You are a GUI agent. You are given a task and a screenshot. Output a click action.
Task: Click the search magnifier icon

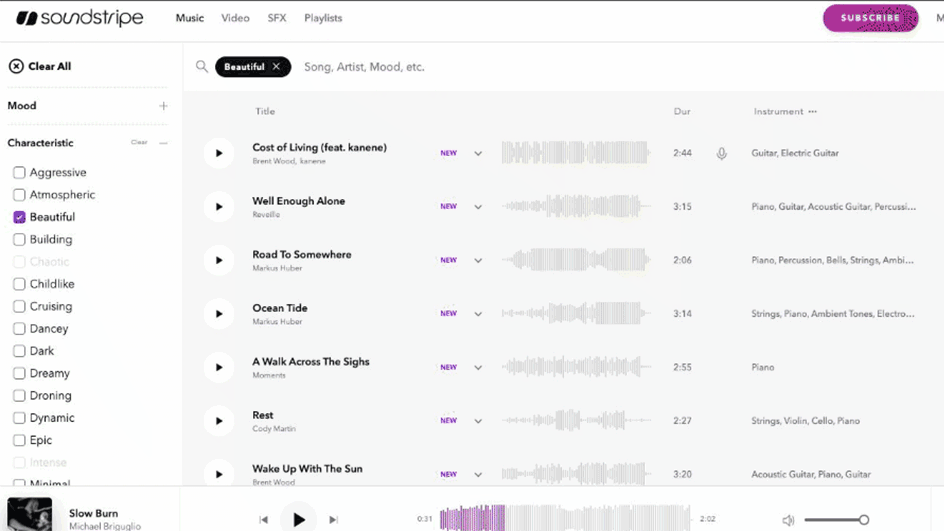coord(202,67)
